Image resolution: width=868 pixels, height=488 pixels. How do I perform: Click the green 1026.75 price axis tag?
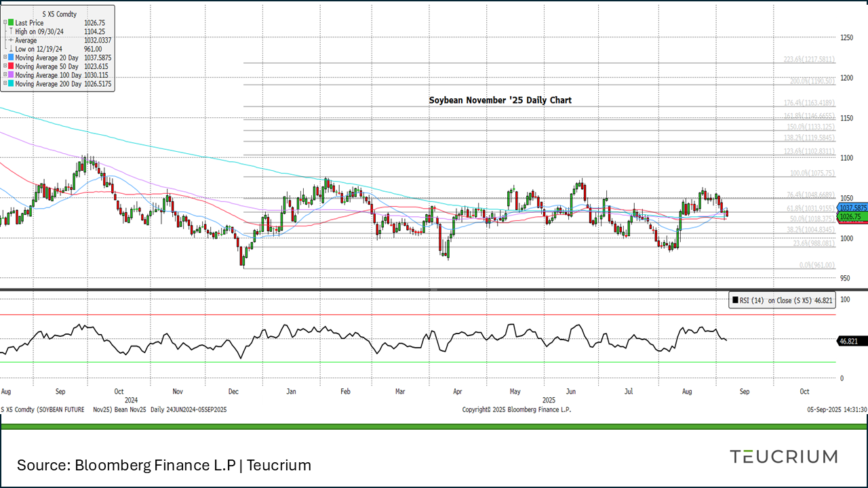pos(852,216)
